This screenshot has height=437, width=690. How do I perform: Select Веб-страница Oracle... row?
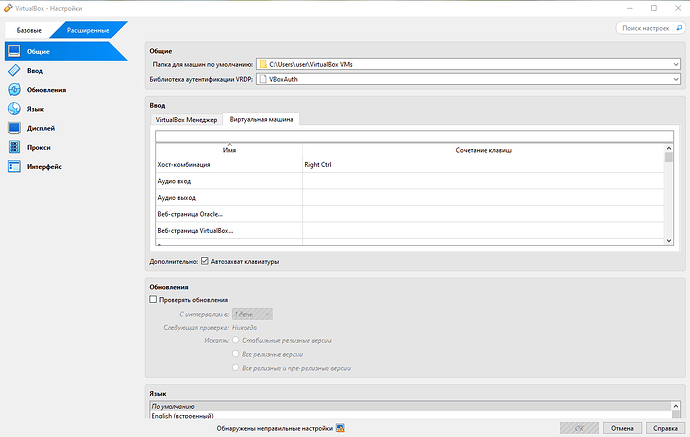point(410,214)
